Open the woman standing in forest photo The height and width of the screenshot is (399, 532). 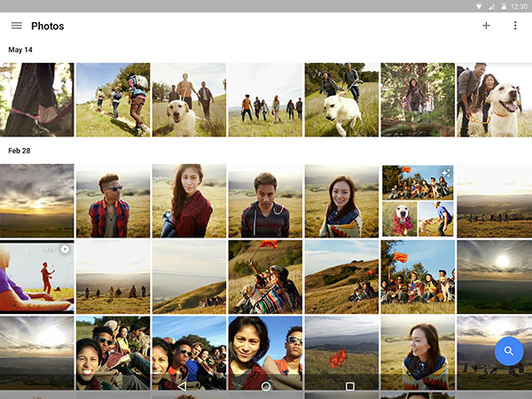point(418,99)
